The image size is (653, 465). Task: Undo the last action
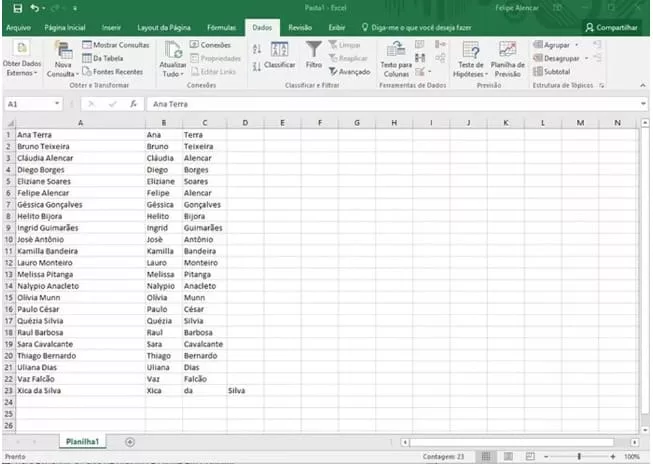(35, 8)
